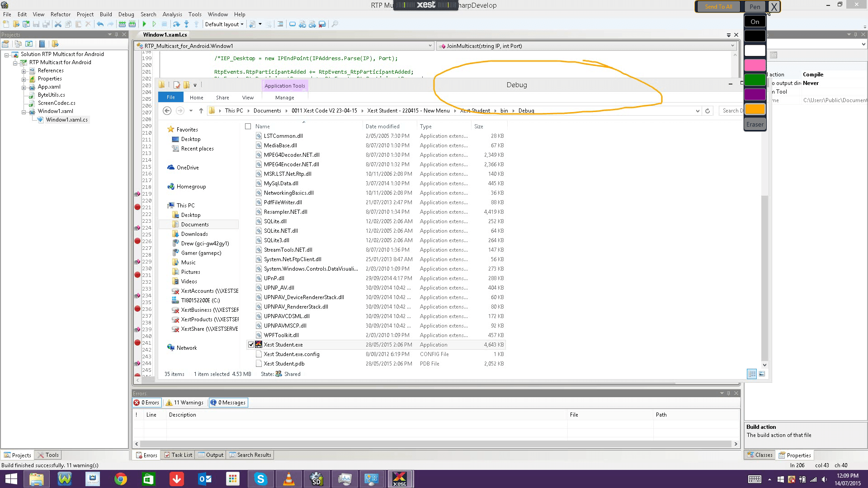868x488 pixels.
Task: Open the Explorer Share ribbon tab
Action: tap(222, 98)
